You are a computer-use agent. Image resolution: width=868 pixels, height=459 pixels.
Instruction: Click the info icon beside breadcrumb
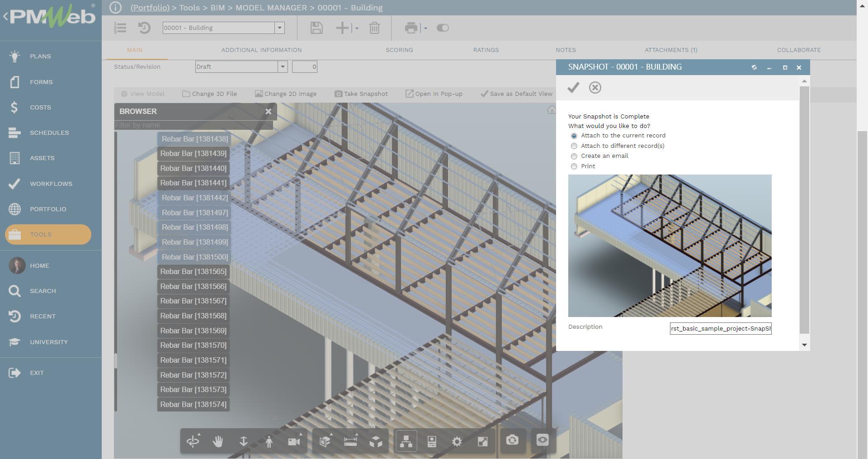115,8
